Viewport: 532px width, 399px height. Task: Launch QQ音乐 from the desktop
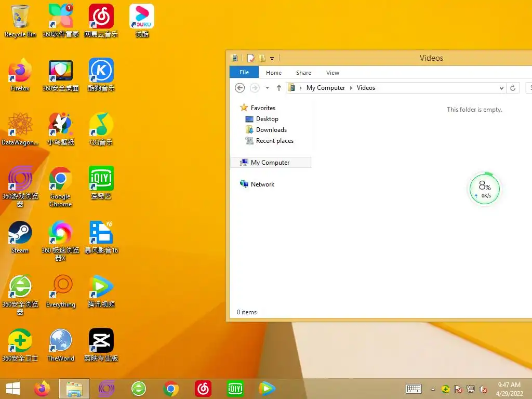point(101,129)
